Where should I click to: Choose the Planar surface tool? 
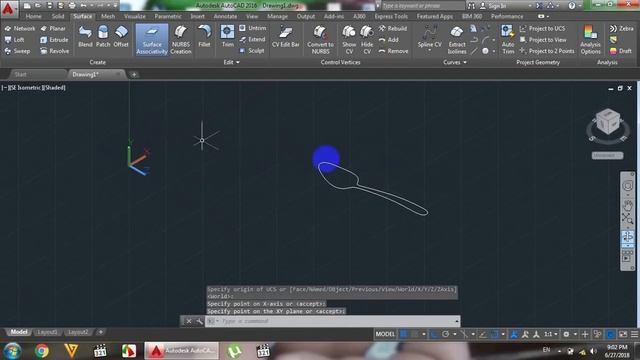pos(53,29)
